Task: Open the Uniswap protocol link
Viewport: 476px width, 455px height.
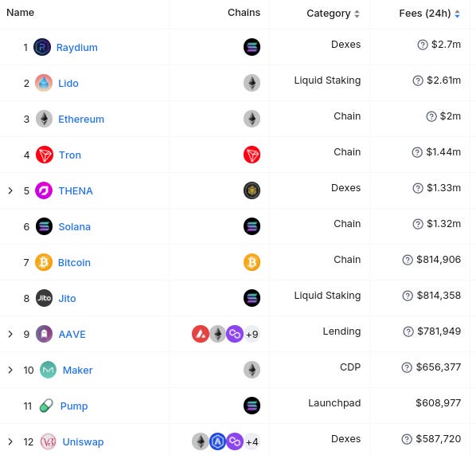Action: [x=83, y=442]
